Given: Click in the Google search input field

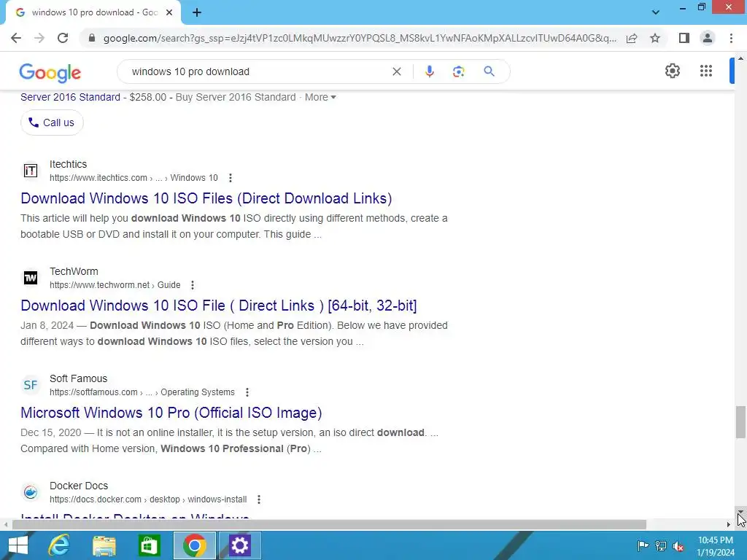Looking at the screenshot, I should click(x=258, y=71).
